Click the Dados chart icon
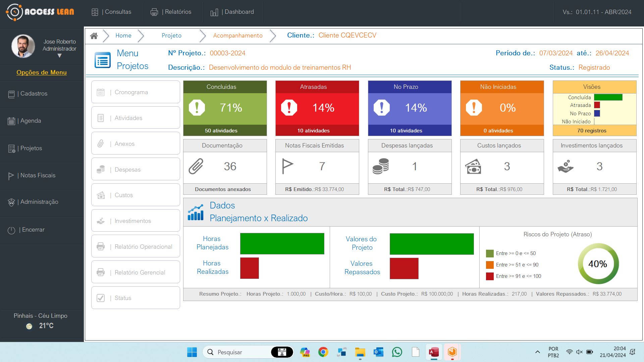The width and height of the screenshot is (644, 362). pos(196,212)
